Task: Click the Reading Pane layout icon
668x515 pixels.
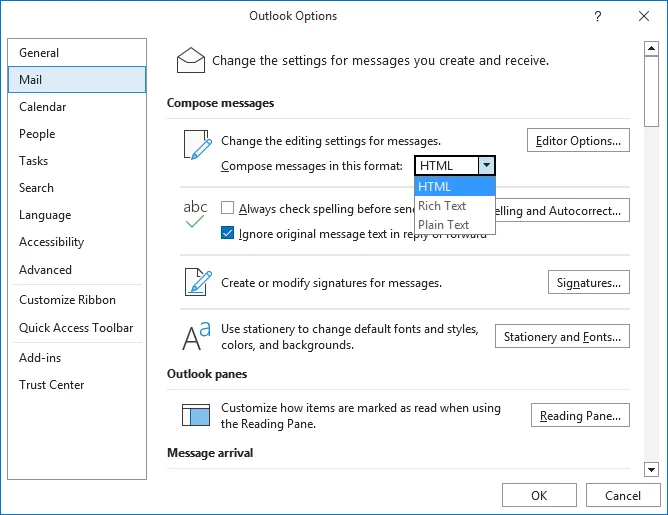Action: click(x=196, y=415)
